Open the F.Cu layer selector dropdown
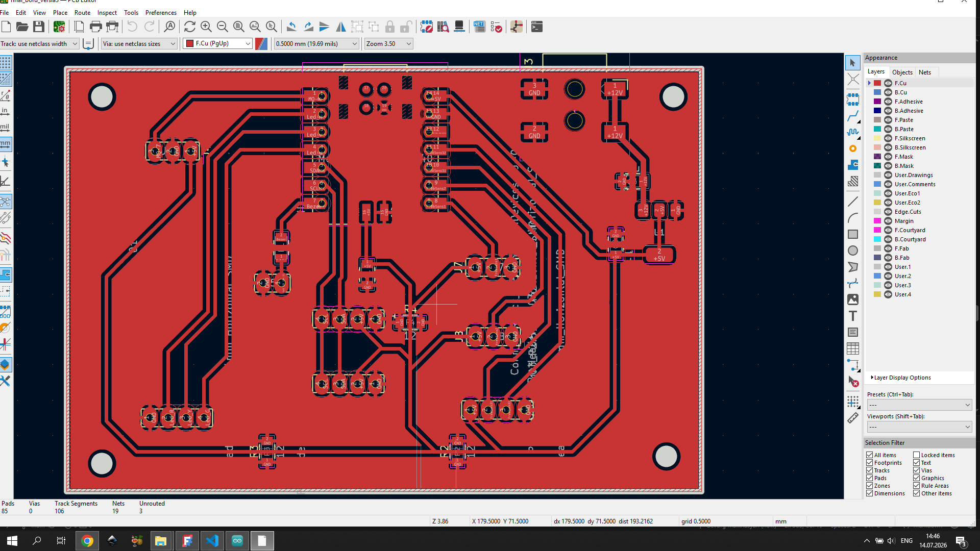 [218, 44]
